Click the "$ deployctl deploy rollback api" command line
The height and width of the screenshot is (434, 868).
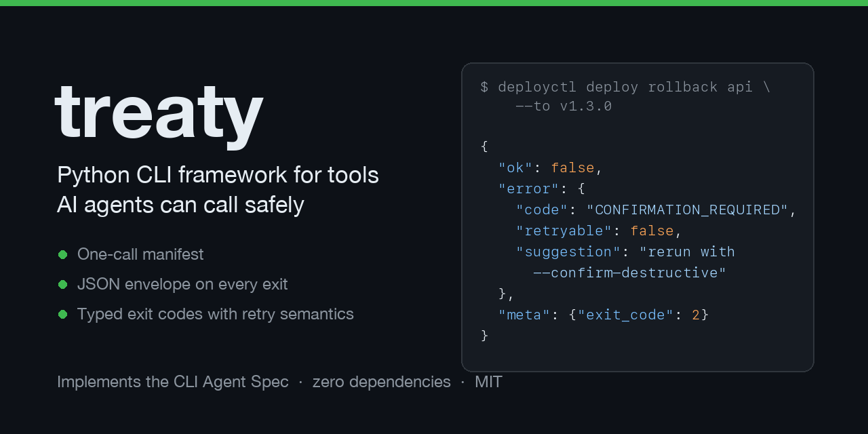click(625, 87)
